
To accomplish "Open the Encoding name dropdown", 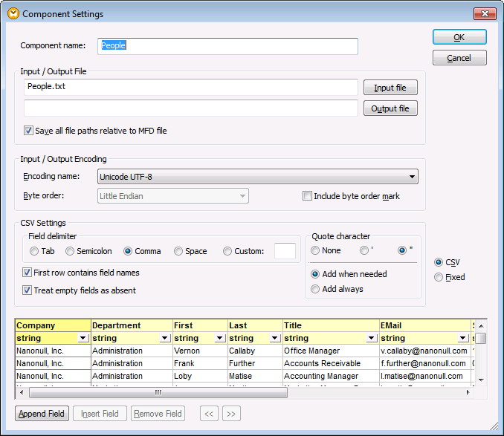I will (x=412, y=177).
